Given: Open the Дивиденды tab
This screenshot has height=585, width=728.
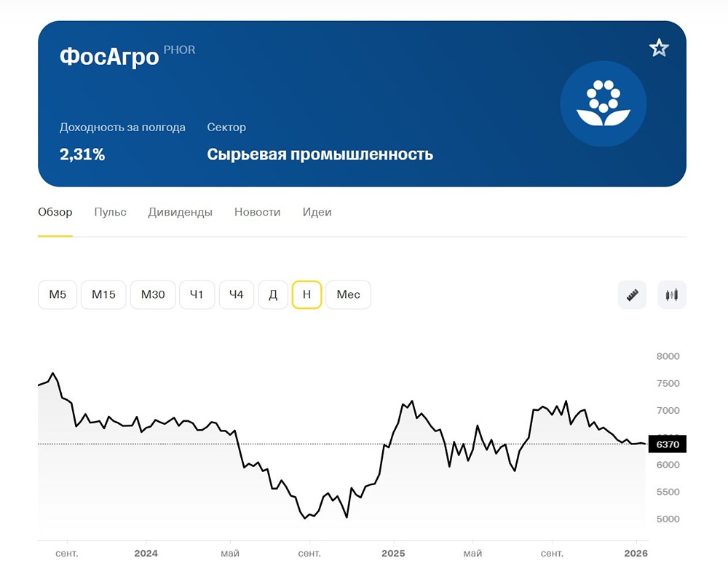Looking at the screenshot, I should tap(180, 212).
